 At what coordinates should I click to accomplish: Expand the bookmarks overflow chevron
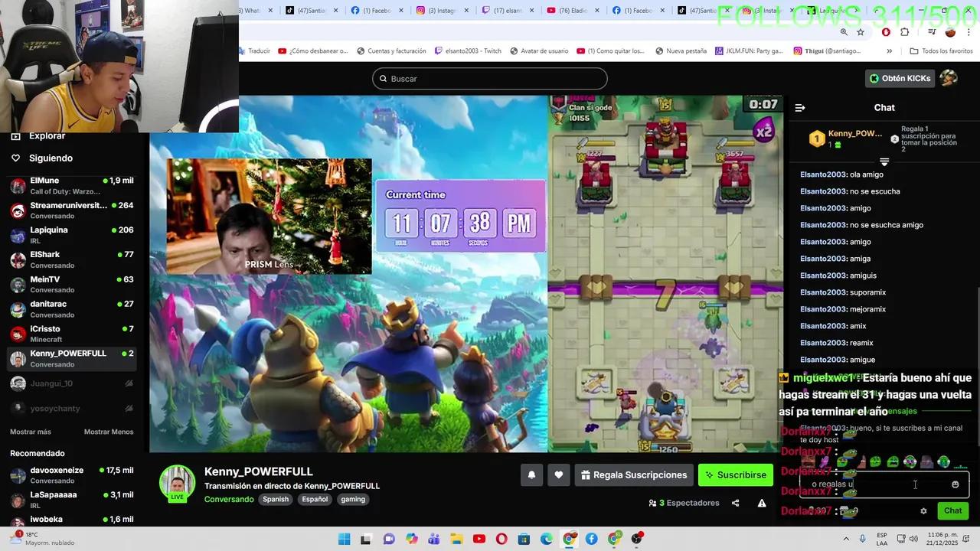tap(889, 51)
